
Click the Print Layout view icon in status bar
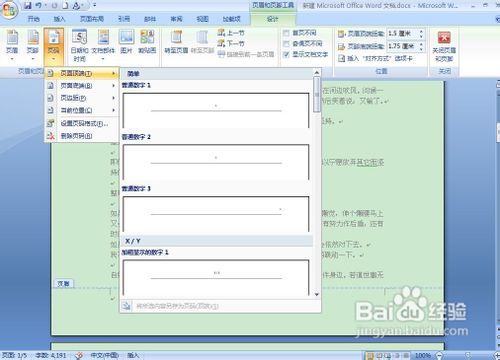coord(370,356)
